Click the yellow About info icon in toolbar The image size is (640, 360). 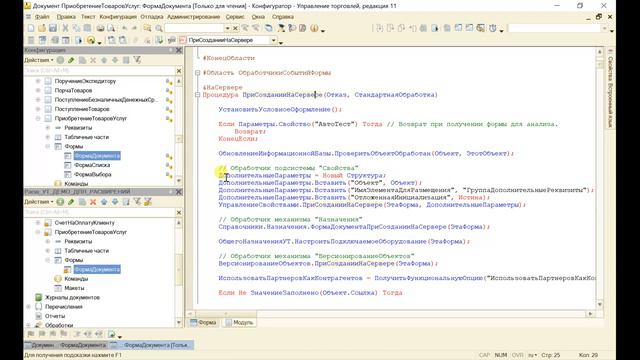pos(314,28)
